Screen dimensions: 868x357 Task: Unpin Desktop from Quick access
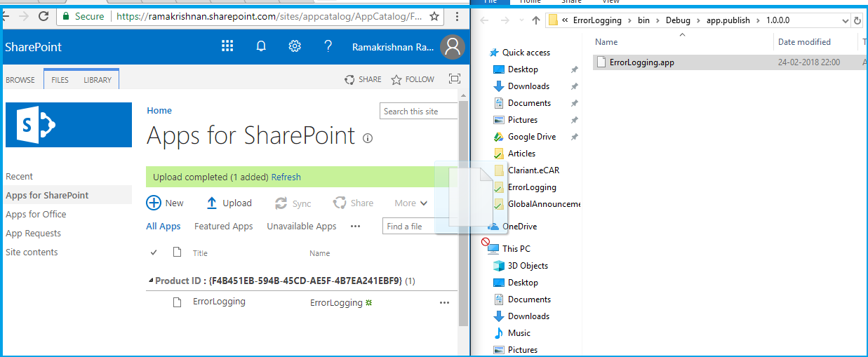coord(574,69)
